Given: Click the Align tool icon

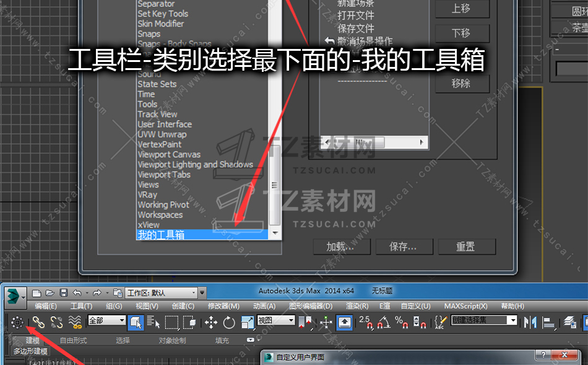Looking at the screenshot, I should point(548,322).
